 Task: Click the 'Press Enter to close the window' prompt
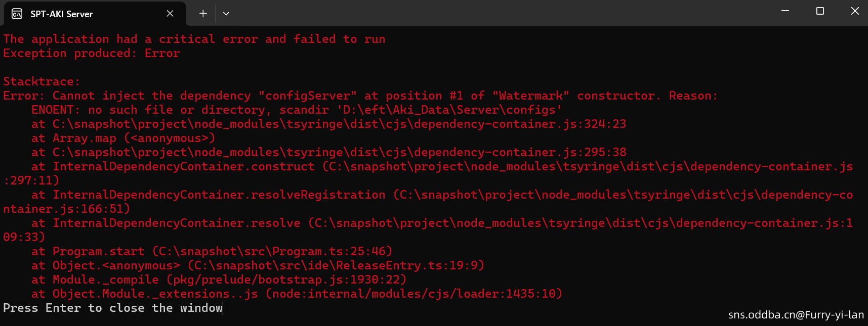[113, 308]
